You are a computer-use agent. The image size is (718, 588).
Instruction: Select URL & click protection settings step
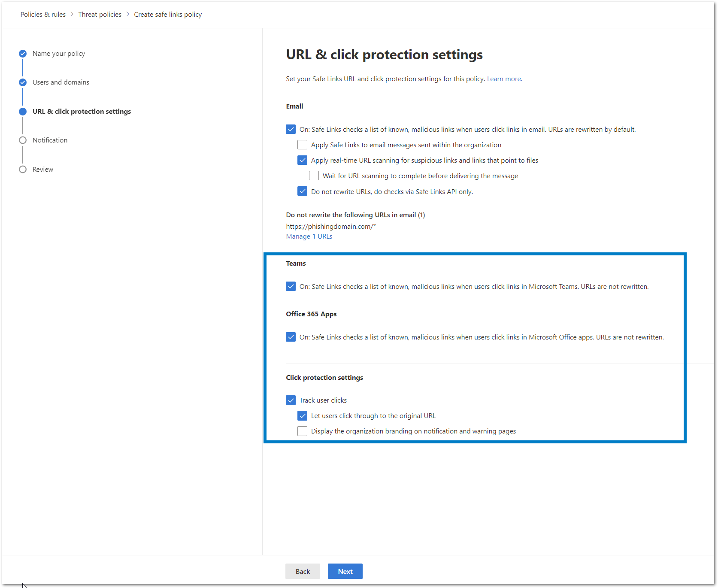[82, 112]
